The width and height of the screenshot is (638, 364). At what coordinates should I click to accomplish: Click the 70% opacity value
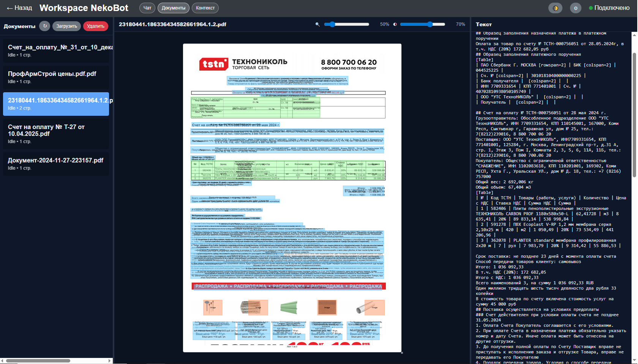click(x=460, y=24)
